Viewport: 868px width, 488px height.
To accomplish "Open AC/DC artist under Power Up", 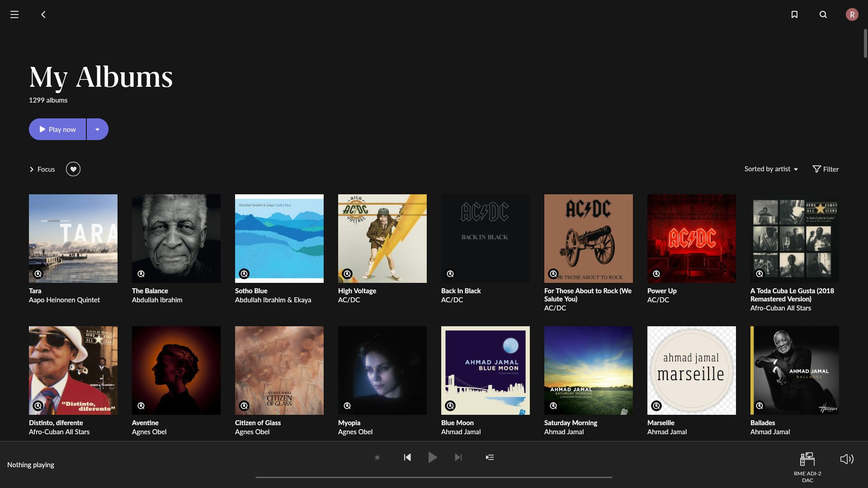I will (x=658, y=300).
